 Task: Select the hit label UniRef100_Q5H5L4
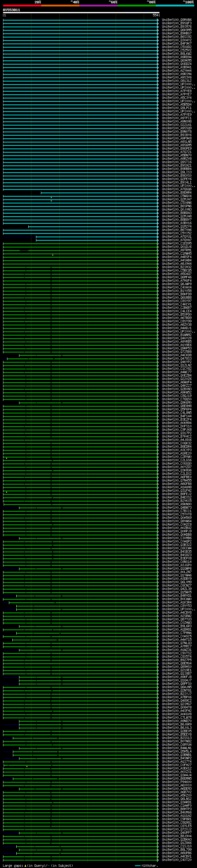point(177,751)
